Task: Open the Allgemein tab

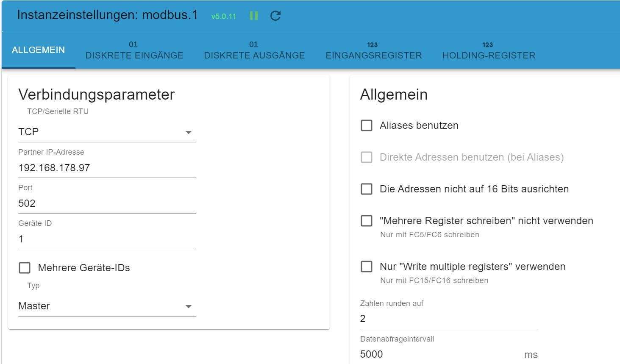Action: click(39, 50)
